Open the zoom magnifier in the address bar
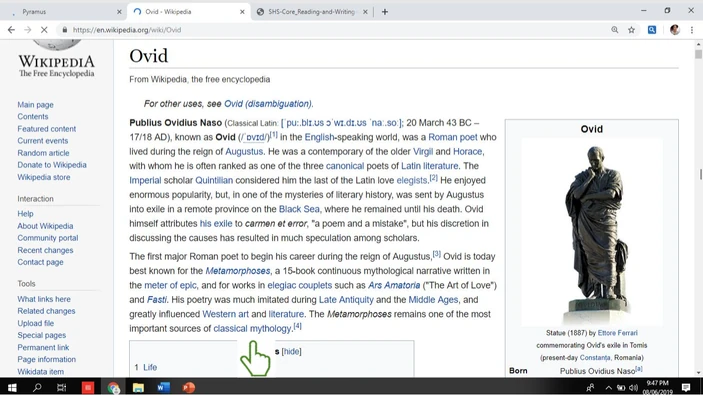Image resolution: width=703 pixels, height=395 pixels. [x=615, y=30]
